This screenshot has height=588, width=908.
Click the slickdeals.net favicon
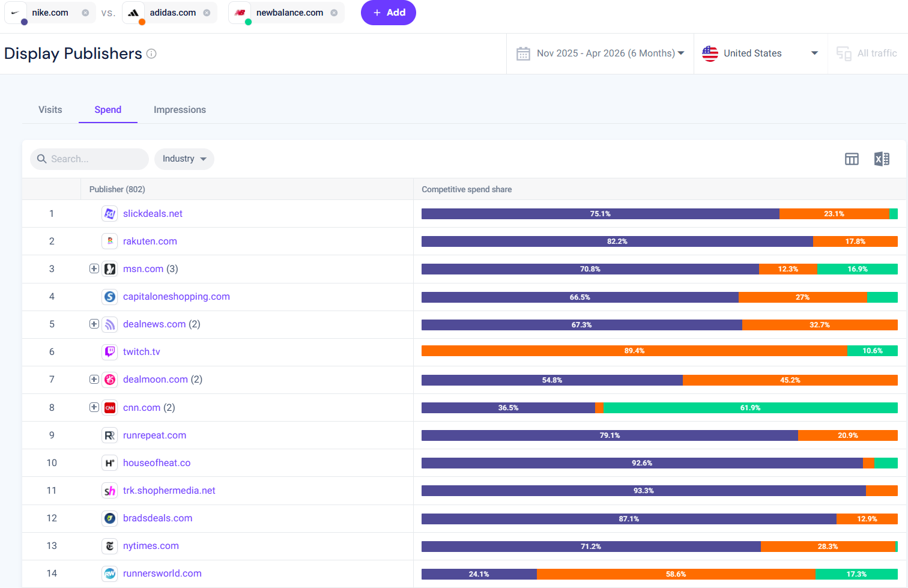[x=110, y=214]
